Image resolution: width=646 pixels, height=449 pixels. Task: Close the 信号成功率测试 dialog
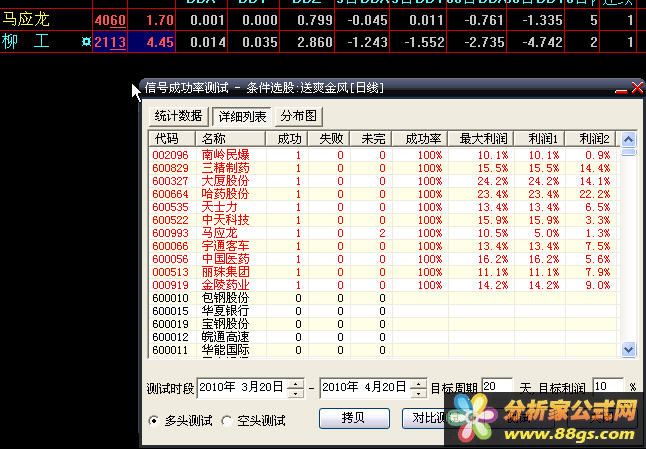tap(637, 88)
